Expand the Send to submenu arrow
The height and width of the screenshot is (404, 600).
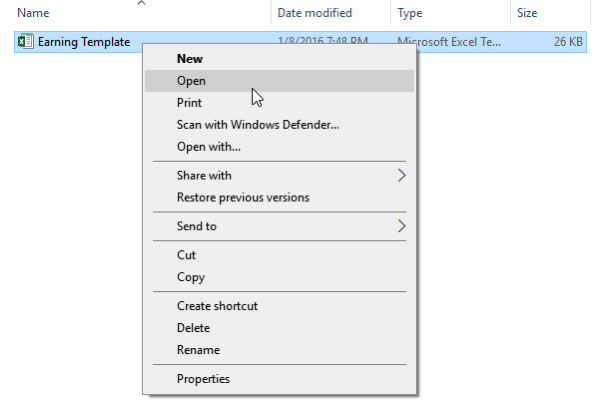tap(402, 226)
